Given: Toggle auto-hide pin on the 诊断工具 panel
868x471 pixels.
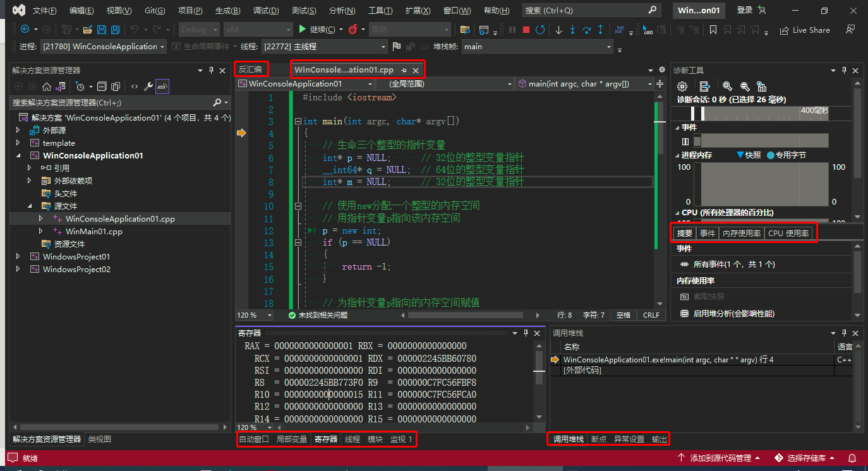Looking at the screenshot, I should [x=843, y=71].
